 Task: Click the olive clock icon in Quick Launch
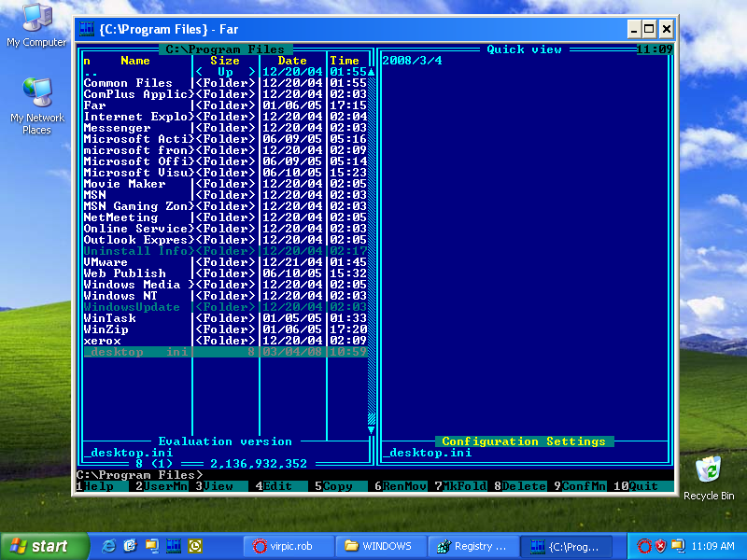click(x=195, y=546)
